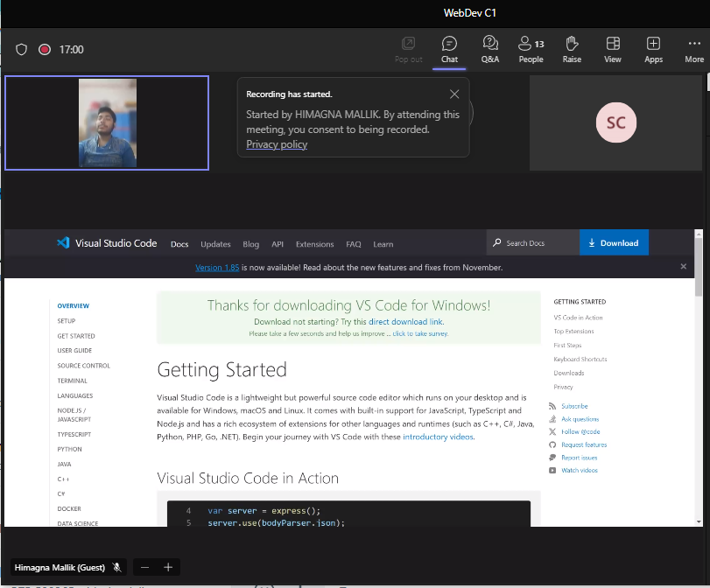Click the shared page vertical scrollbar
Screen dimensions: 710x588
[x=699, y=267]
